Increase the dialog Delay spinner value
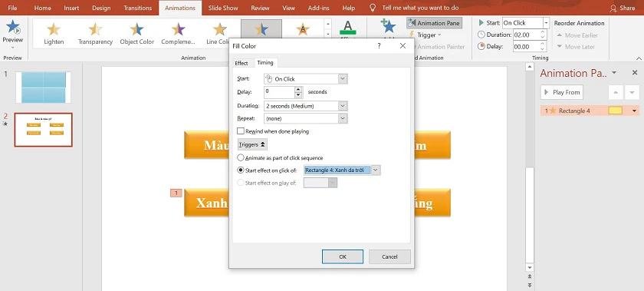The image size is (644, 291). [x=298, y=89]
